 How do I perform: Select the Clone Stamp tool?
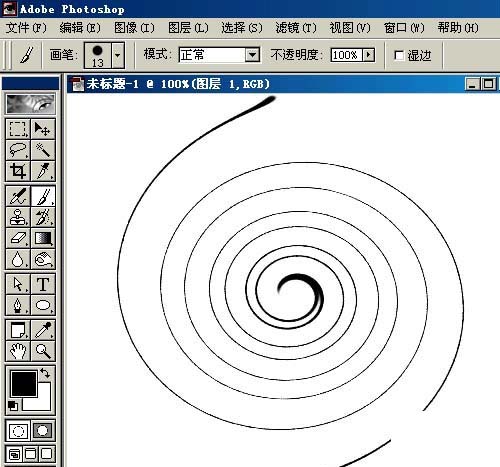[x=18, y=217]
